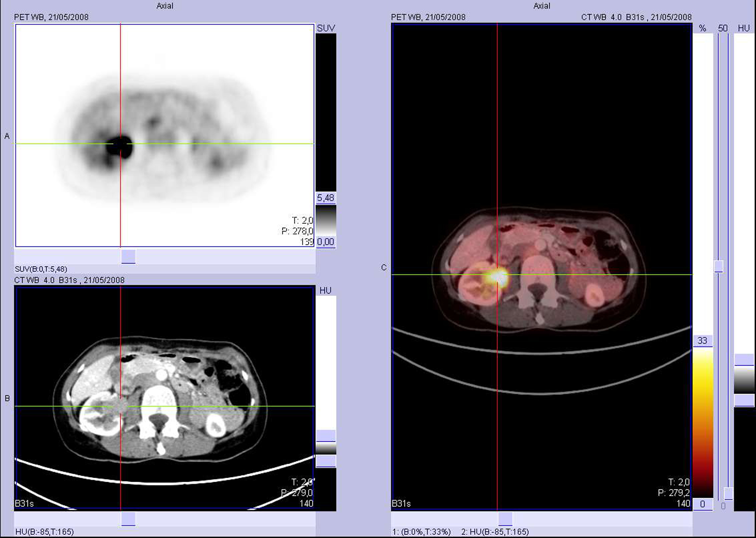The width and height of the screenshot is (756, 538).
Task: Click PET panel horizontal scroll thumb
Action: point(128,256)
